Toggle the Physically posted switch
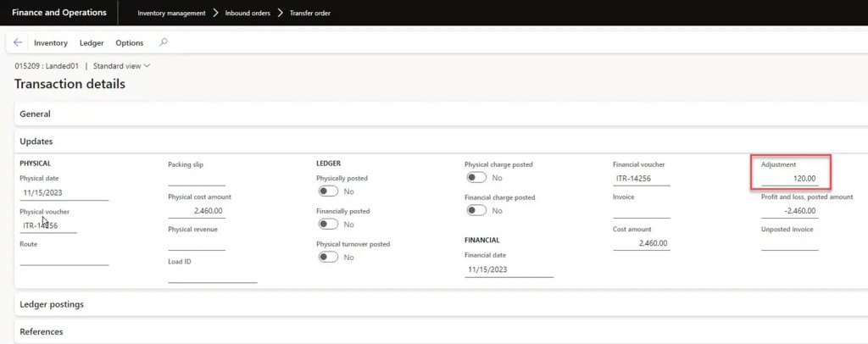The height and width of the screenshot is (344, 868). click(327, 191)
